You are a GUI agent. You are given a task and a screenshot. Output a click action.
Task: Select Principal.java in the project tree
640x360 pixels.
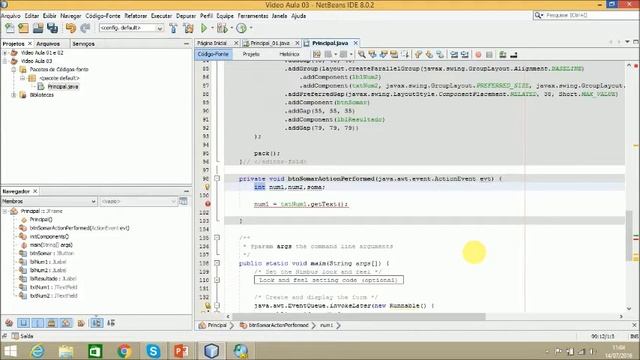(x=63, y=87)
